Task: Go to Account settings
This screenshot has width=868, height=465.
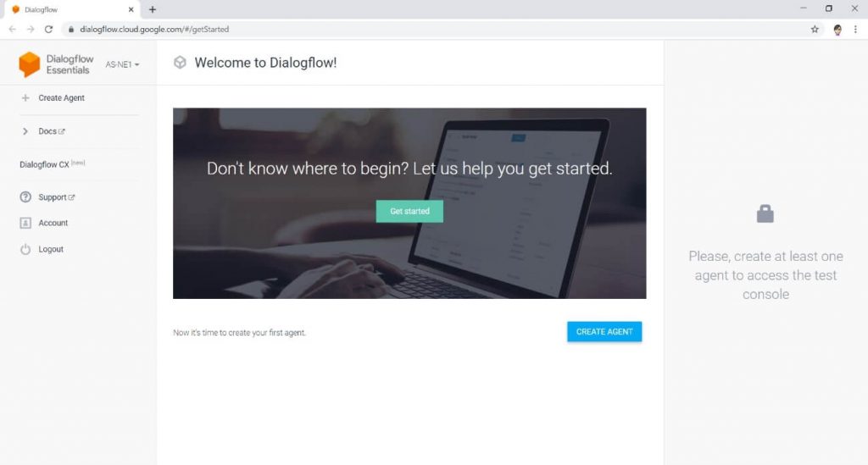Action: [53, 223]
